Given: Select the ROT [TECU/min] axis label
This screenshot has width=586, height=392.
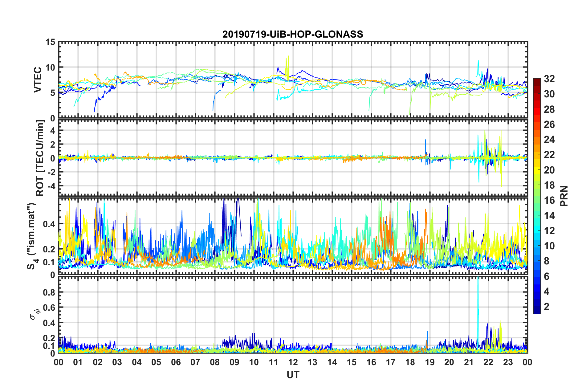Looking at the screenshot, I should pos(40,158).
